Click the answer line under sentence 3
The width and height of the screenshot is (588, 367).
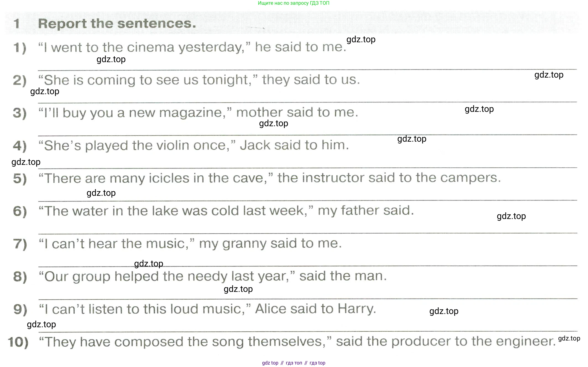point(307,135)
